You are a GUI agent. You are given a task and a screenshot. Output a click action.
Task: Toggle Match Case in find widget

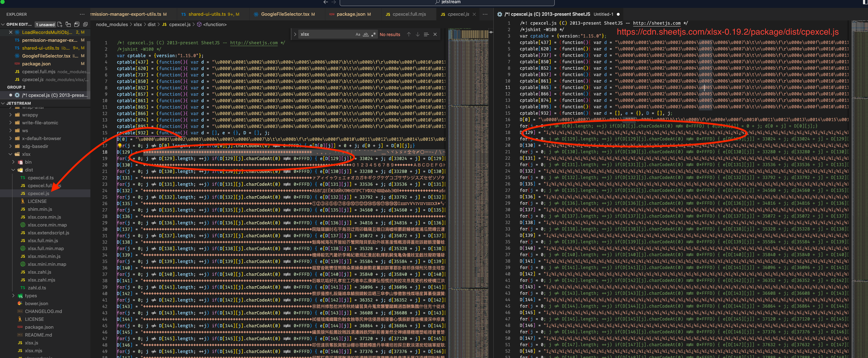358,34
